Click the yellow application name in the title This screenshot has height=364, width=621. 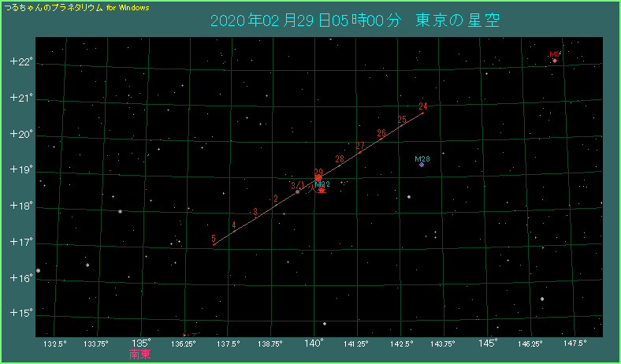pyautogui.click(x=76, y=7)
